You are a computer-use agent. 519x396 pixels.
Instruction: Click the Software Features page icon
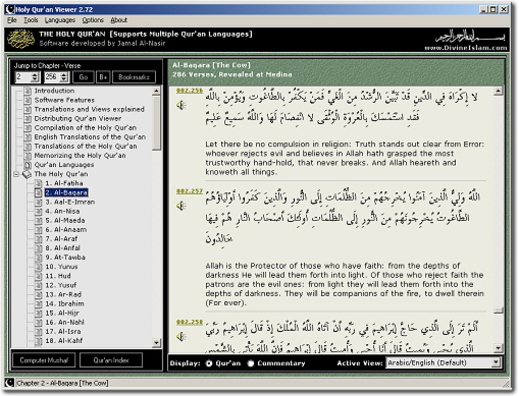[28, 100]
